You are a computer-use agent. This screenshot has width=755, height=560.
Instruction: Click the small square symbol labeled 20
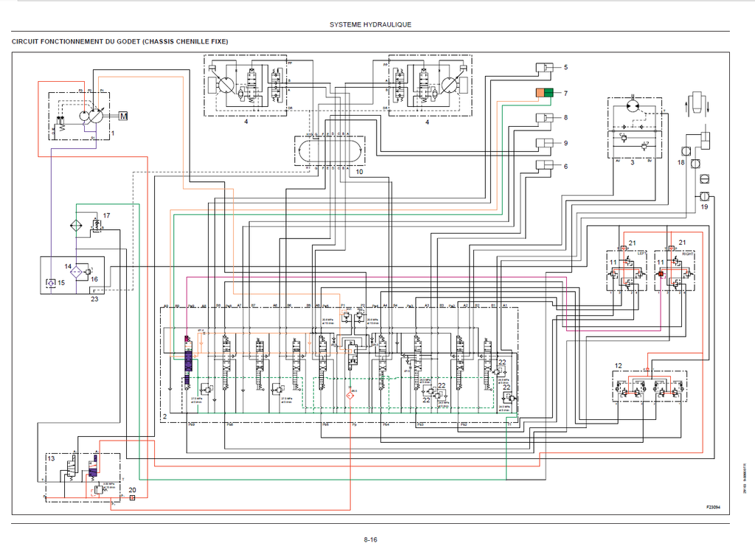[133, 498]
